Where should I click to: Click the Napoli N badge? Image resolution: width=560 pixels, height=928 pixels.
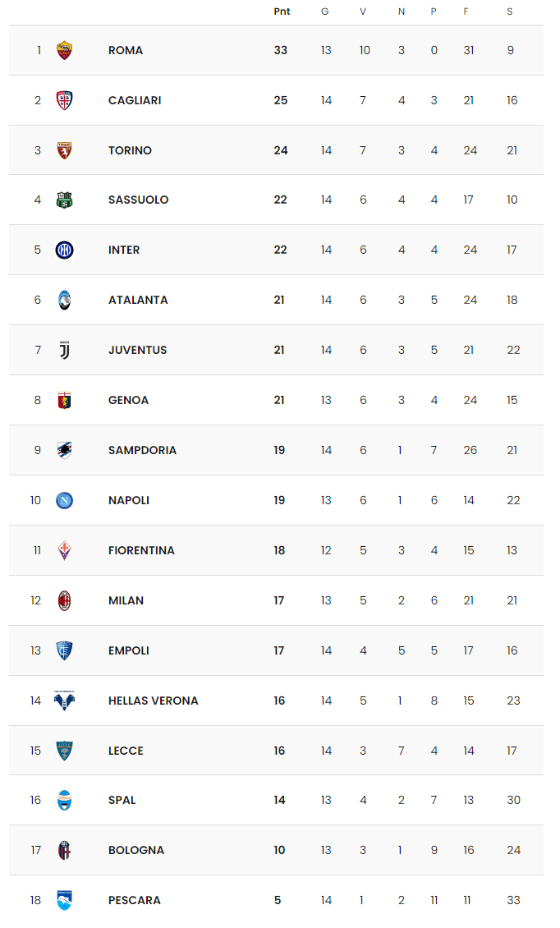[65, 501]
